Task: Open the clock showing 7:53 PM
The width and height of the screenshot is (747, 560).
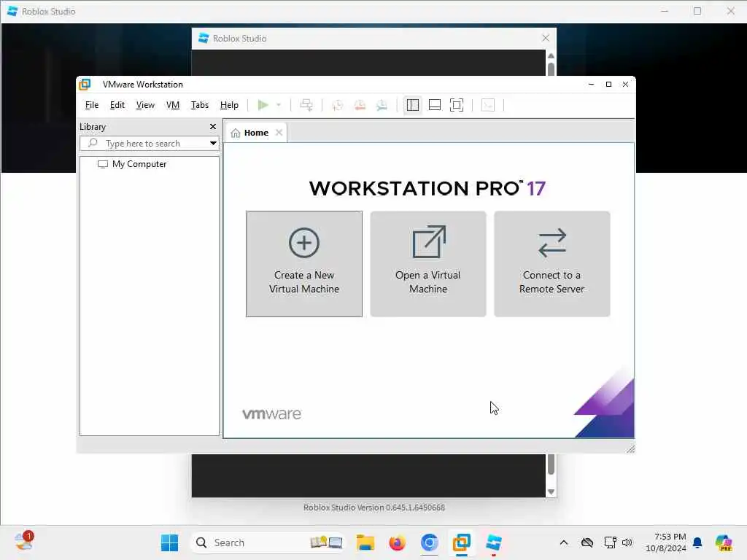Action: pyautogui.click(x=666, y=542)
